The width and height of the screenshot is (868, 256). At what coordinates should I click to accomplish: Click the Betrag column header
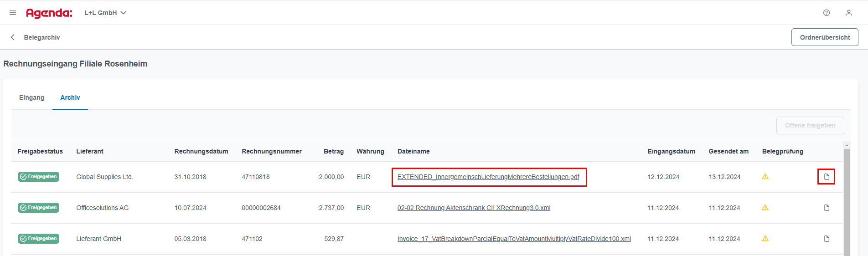pyautogui.click(x=334, y=151)
